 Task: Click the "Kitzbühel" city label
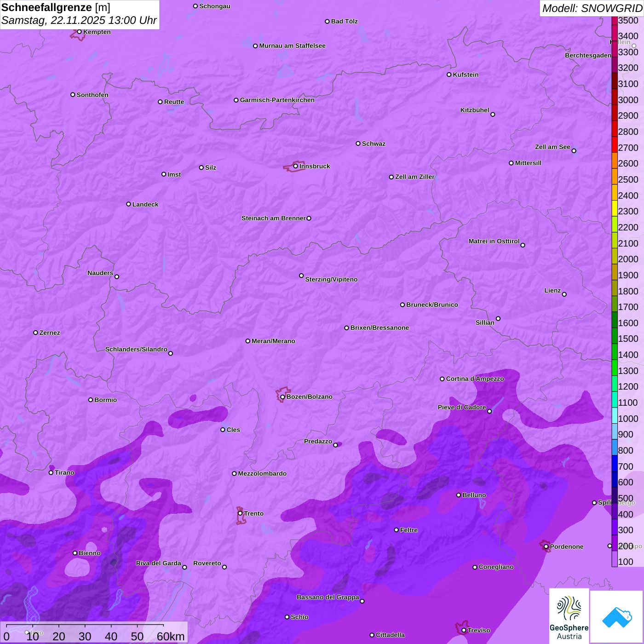tap(475, 110)
